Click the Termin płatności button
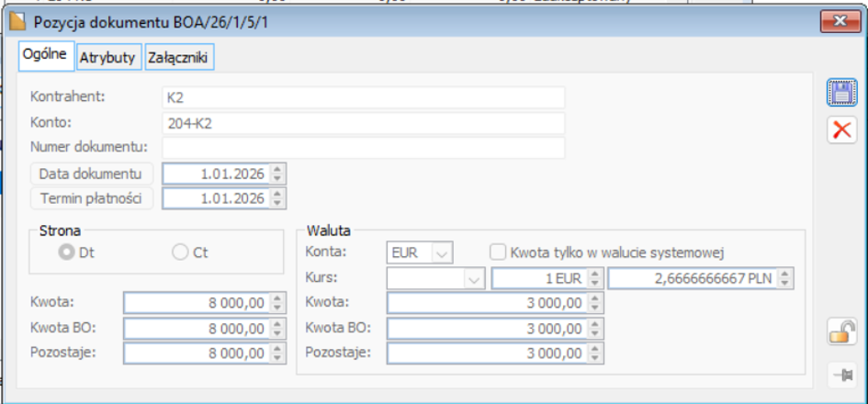The width and height of the screenshot is (868, 404). point(92,198)
